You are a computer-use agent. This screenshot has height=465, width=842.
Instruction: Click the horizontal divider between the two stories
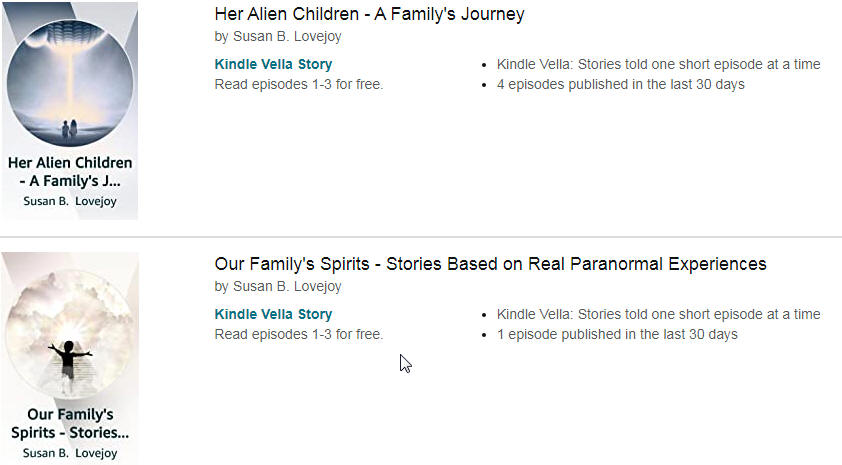[421, 237]
